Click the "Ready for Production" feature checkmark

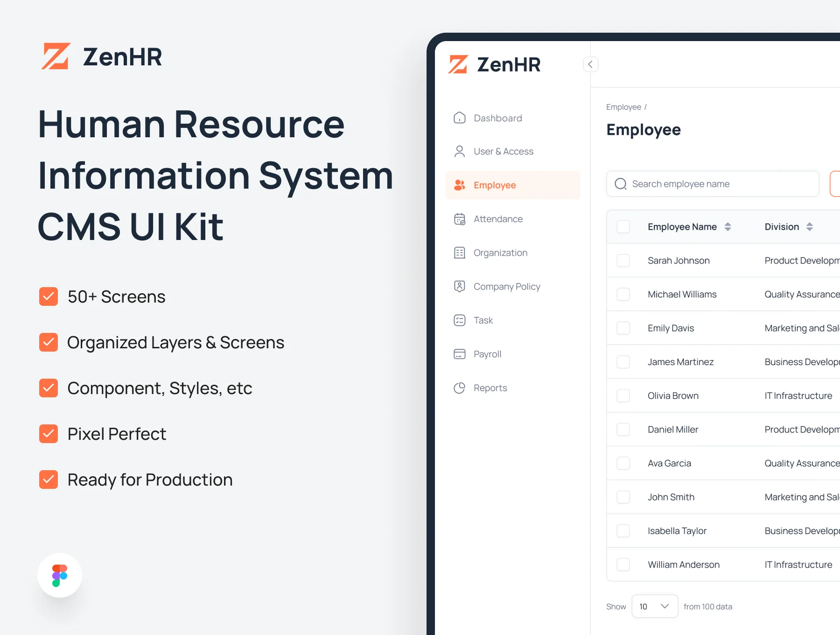(49, 480)
